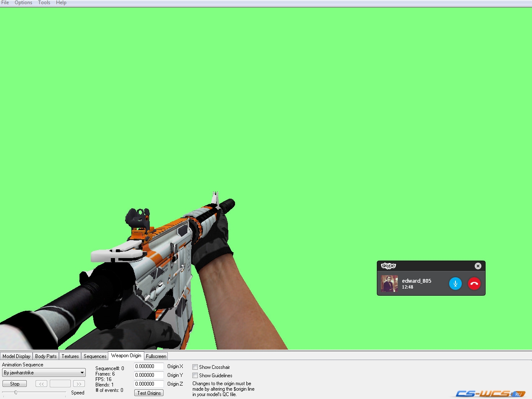Switch to the Fullscreen tab
Image resolution: width=532 pixels, height=399 pixels.
156,356
